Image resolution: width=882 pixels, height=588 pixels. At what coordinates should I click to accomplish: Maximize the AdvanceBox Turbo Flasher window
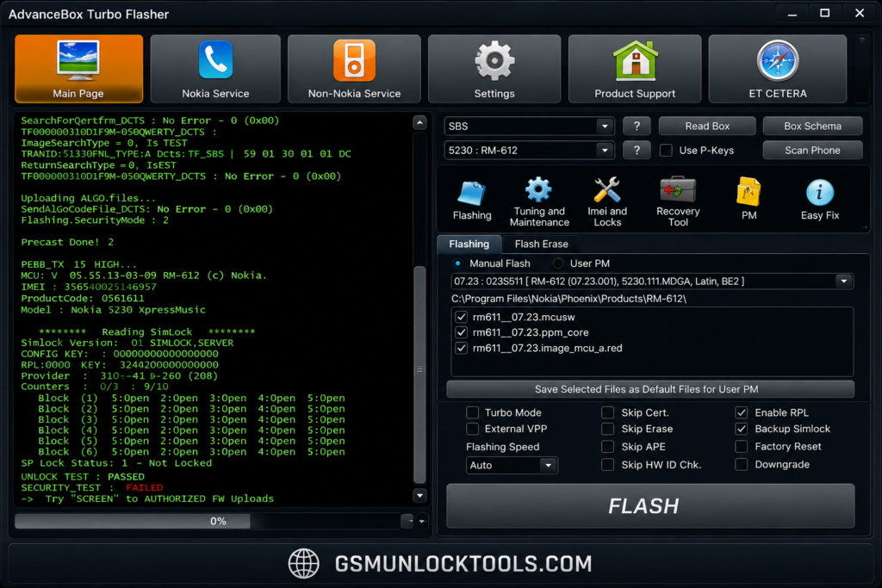point(824,14)
